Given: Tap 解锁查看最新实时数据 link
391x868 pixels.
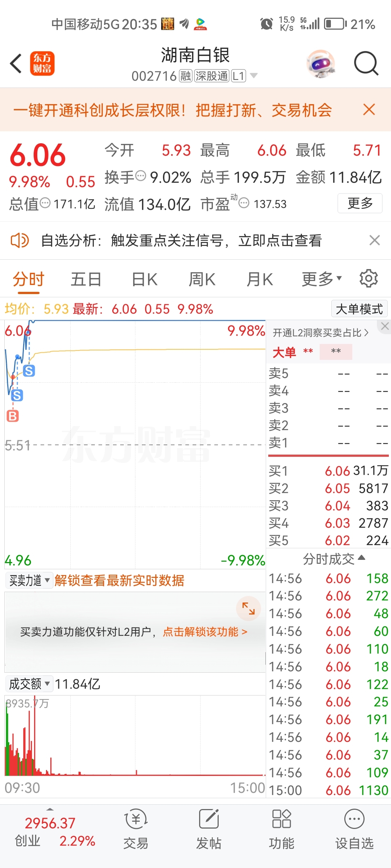Looking at the screenshot, I should click(119, 580).
